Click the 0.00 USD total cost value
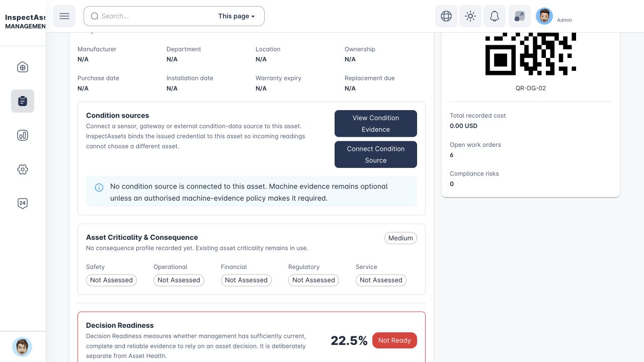 pos(463,126)
